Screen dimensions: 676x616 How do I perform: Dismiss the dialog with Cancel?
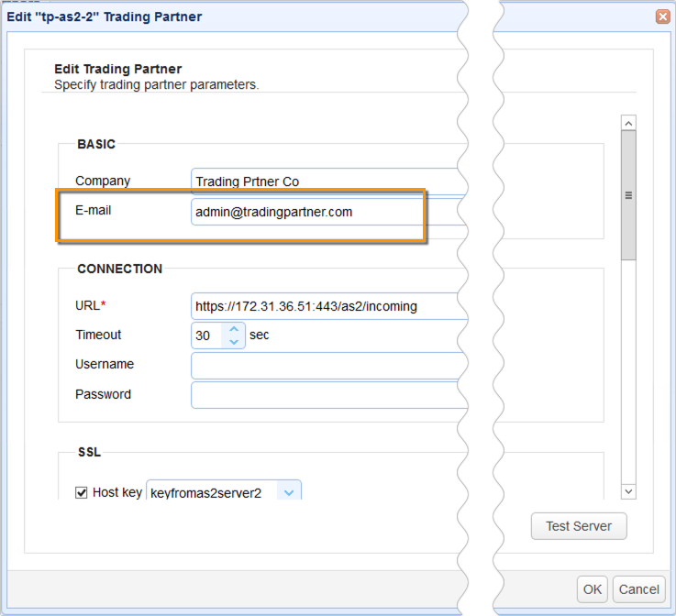coord(637,589)
